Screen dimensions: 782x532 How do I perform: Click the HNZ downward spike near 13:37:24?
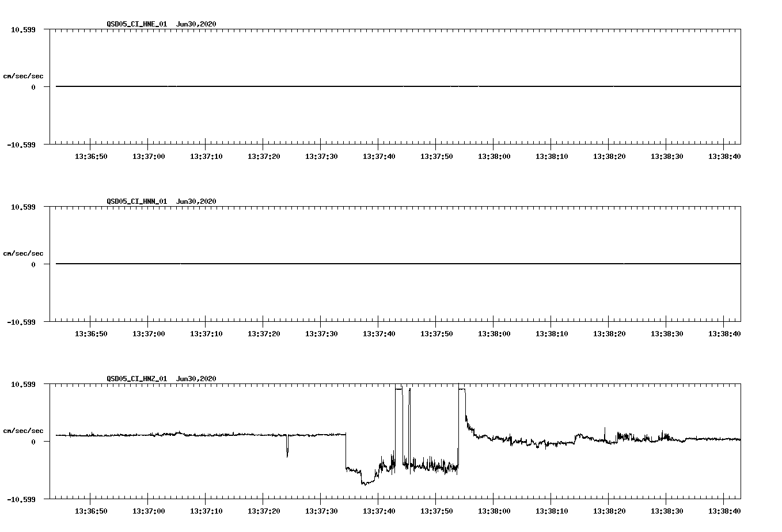(287, 447)
